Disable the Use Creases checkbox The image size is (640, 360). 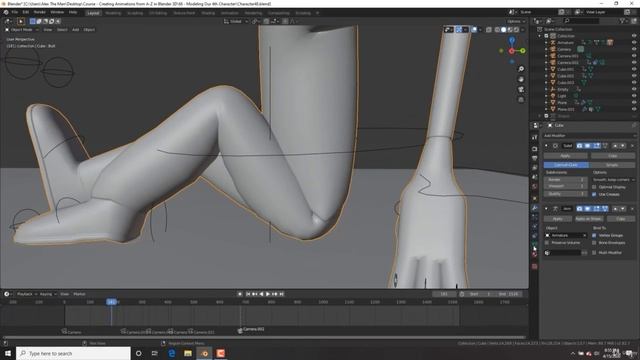click(594, 194)
